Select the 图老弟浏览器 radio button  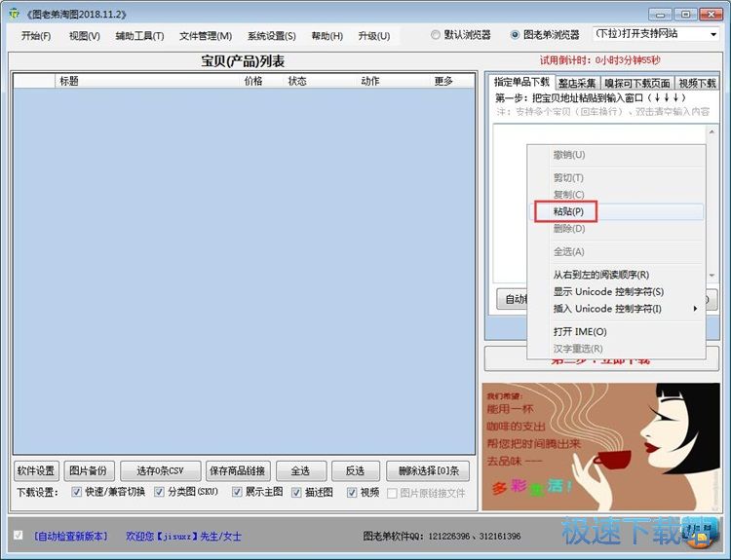point(515,35)
